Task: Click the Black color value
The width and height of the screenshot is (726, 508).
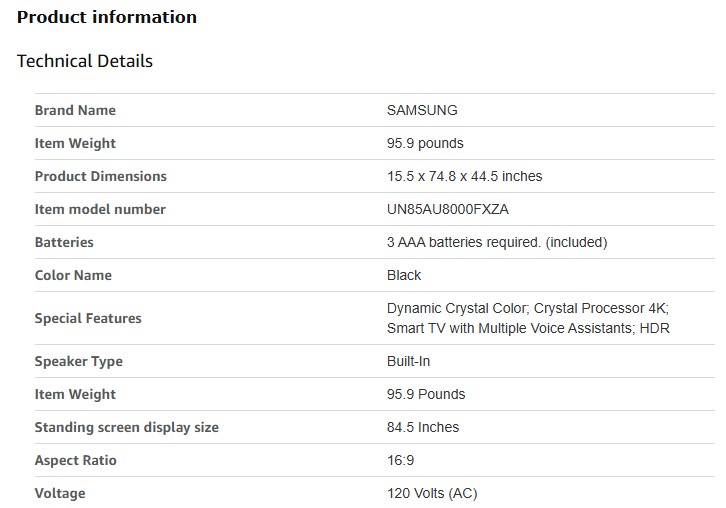Action: [x=404, y=275]
